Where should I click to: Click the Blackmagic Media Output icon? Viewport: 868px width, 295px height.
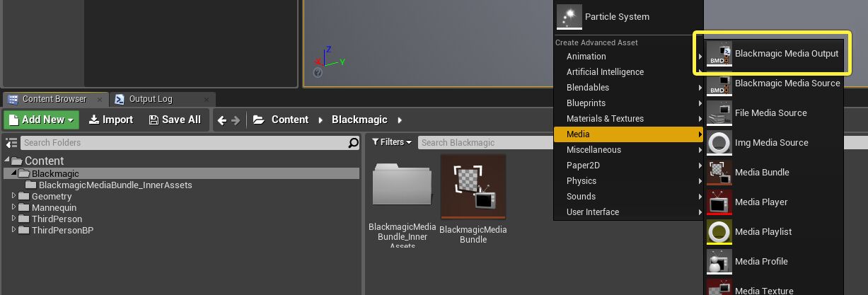719,54
